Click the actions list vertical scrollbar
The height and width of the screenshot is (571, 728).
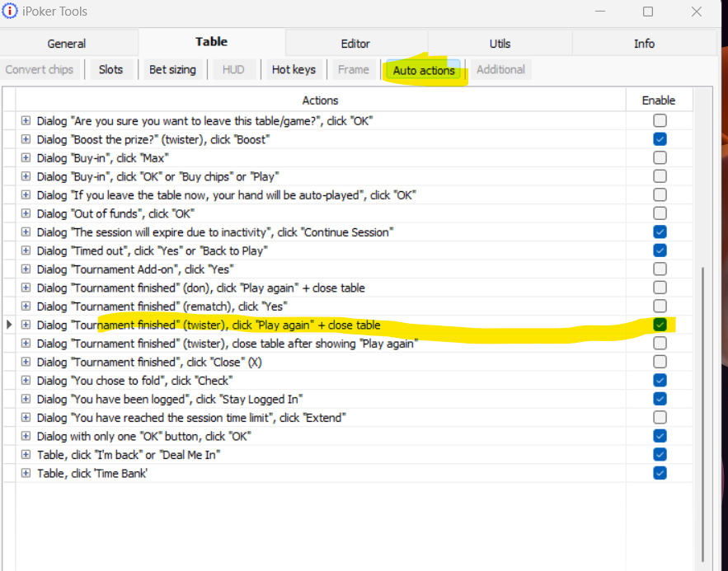click(x=703, y=414)
